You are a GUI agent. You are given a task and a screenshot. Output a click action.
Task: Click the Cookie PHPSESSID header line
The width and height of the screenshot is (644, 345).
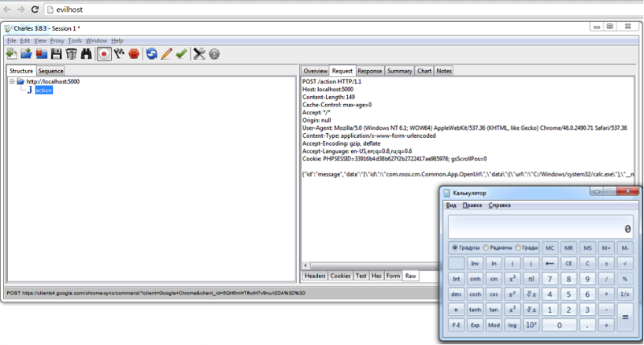394,159
